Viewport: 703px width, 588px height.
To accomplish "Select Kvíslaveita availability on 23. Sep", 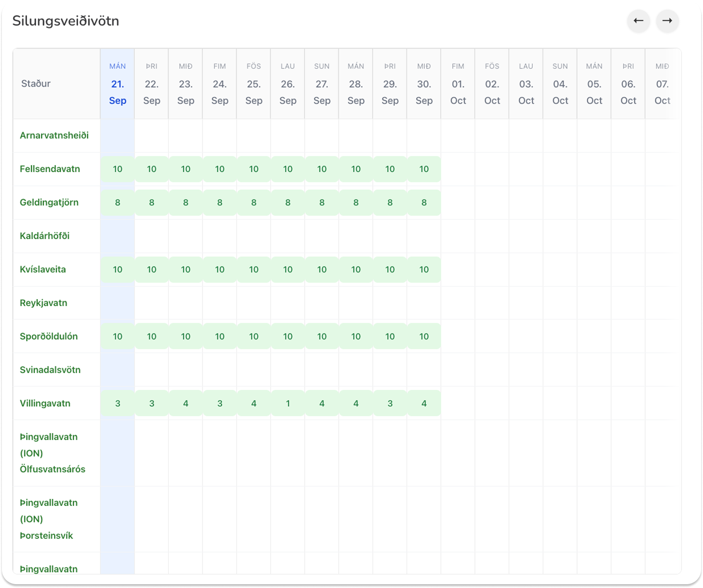I will tap(186, 270).
